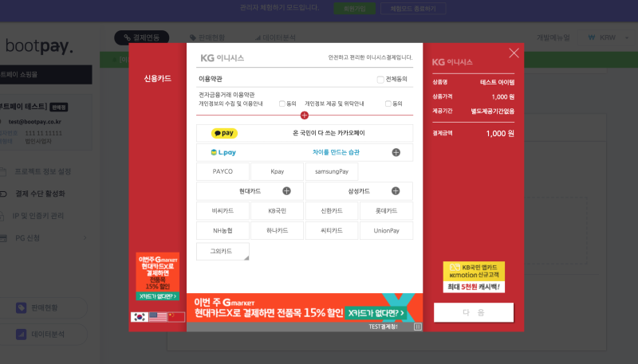This screenshot has width=638, height=364.
Task: Select 비씨카드 card
Action: 223,211
